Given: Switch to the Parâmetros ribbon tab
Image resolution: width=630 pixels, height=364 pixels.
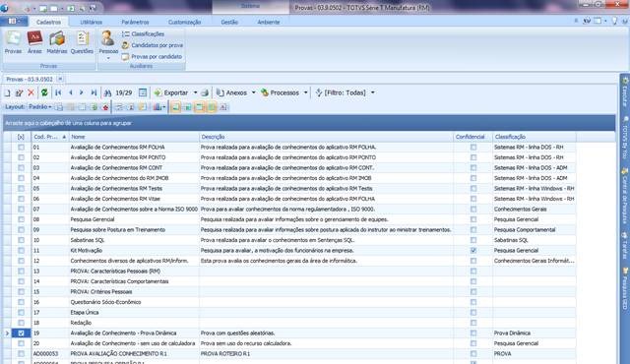Looking at the screenshot, I should click(135, 22).
